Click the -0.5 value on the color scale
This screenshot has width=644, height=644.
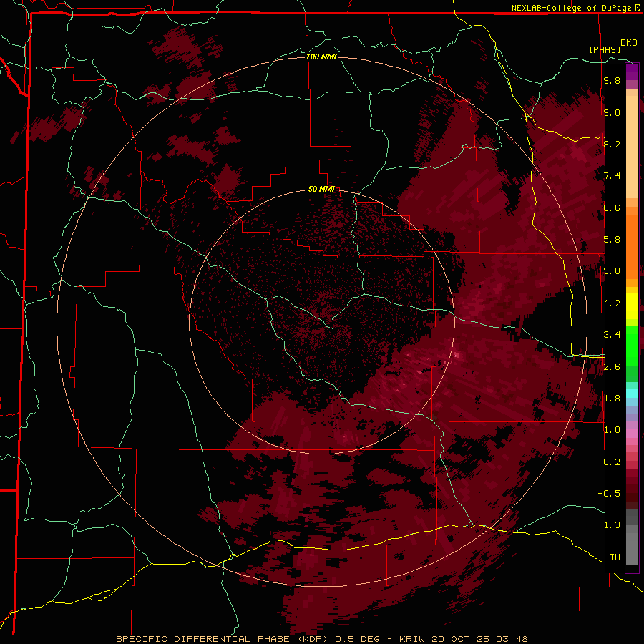coord(610,494)
